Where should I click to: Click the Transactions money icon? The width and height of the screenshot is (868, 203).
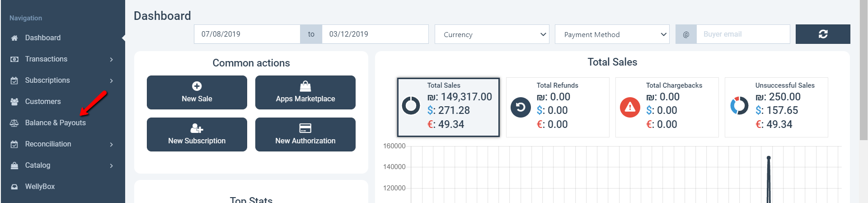click(x=14, y=59)
